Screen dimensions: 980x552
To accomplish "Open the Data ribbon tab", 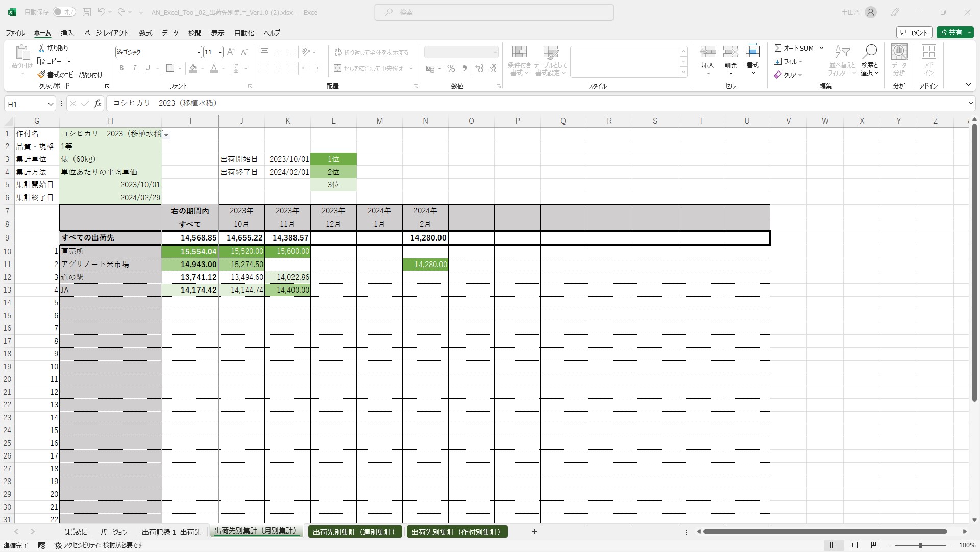I will point(170,33).
